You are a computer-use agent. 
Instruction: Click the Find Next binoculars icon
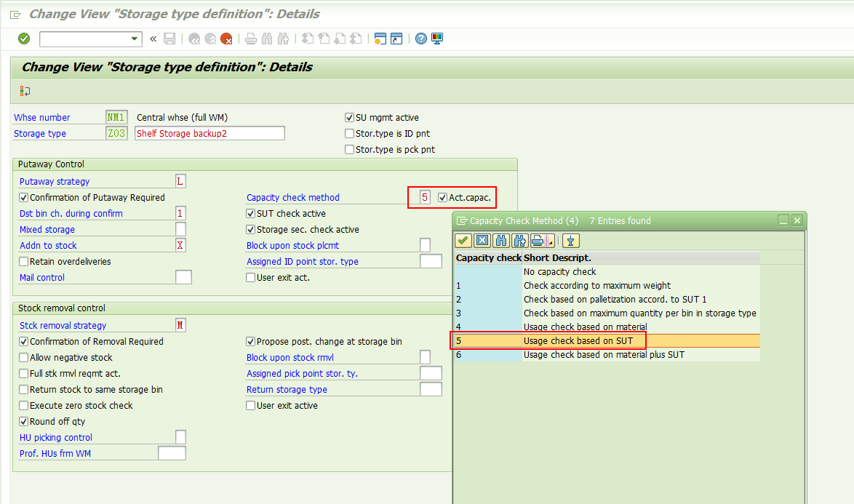tap(283, 39)
